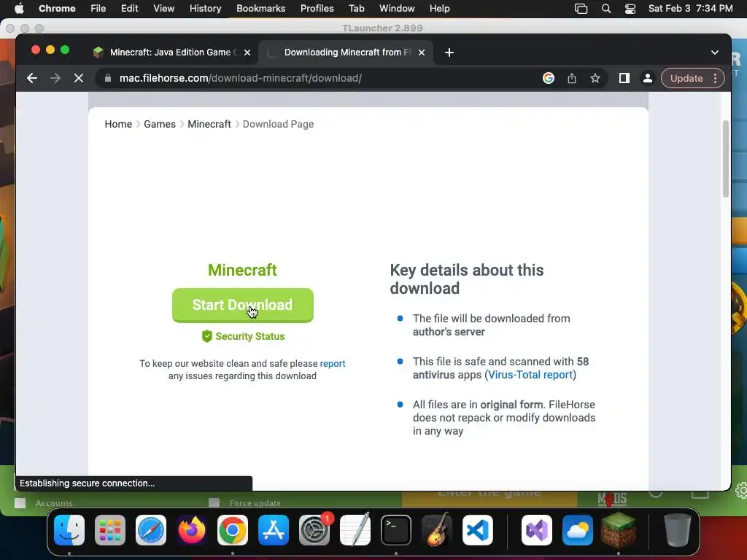Share this page using the share icon
Screen dimensions: 747x560
pos(572,78)
